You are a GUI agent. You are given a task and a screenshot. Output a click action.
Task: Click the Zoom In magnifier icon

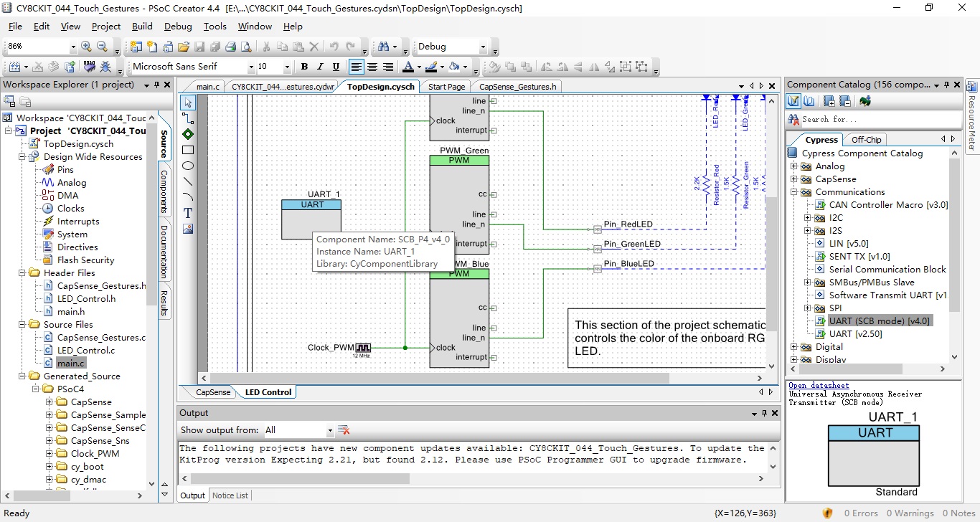[x=86, y=47]
